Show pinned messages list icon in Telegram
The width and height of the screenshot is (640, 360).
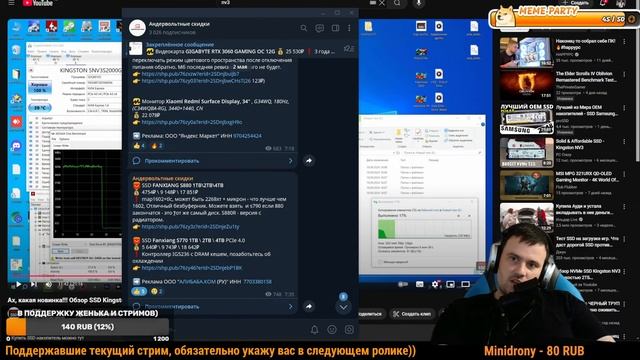tap(348, 49)
